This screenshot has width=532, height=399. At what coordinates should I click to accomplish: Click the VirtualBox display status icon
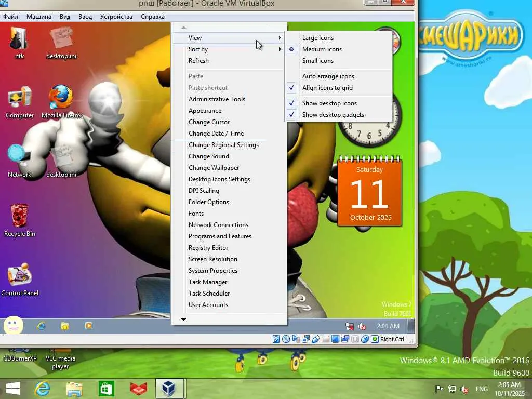[x=335, y=339]
